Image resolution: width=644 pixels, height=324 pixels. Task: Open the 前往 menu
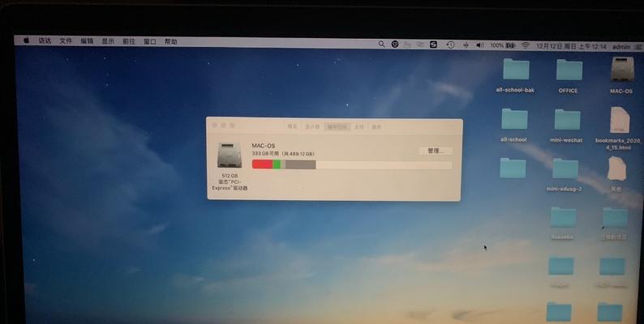[129, 41]
